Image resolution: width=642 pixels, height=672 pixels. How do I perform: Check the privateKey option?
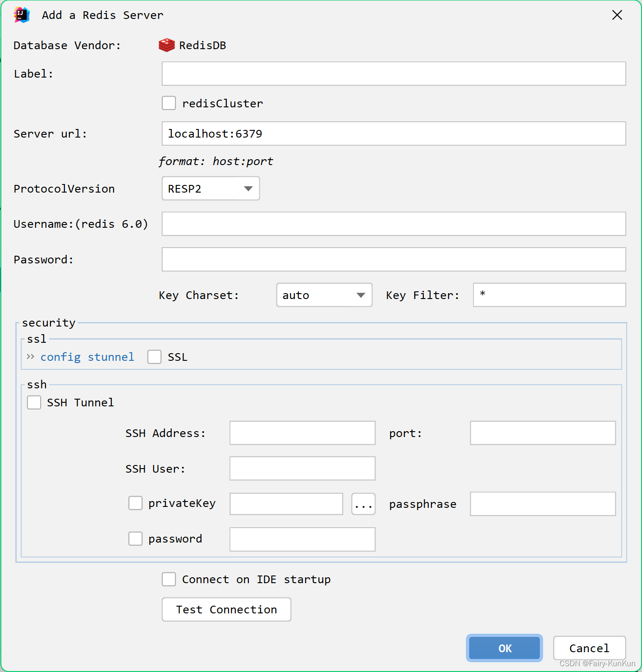(135, 503)
